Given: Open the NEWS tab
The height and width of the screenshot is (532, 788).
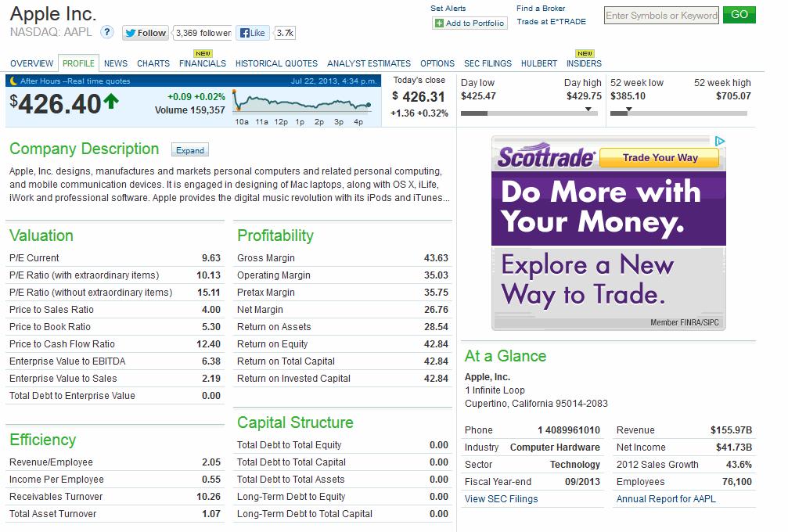Looking at the screenshot, I should pos(116,64).
